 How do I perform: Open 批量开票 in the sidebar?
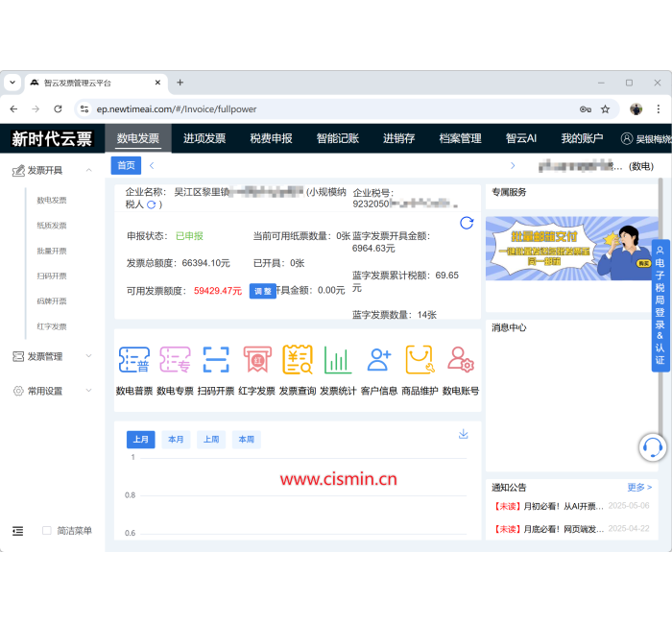[52, 251]
